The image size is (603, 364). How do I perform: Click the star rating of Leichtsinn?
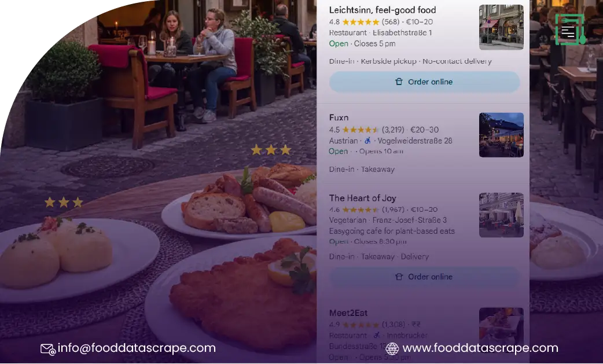[361, 22]
